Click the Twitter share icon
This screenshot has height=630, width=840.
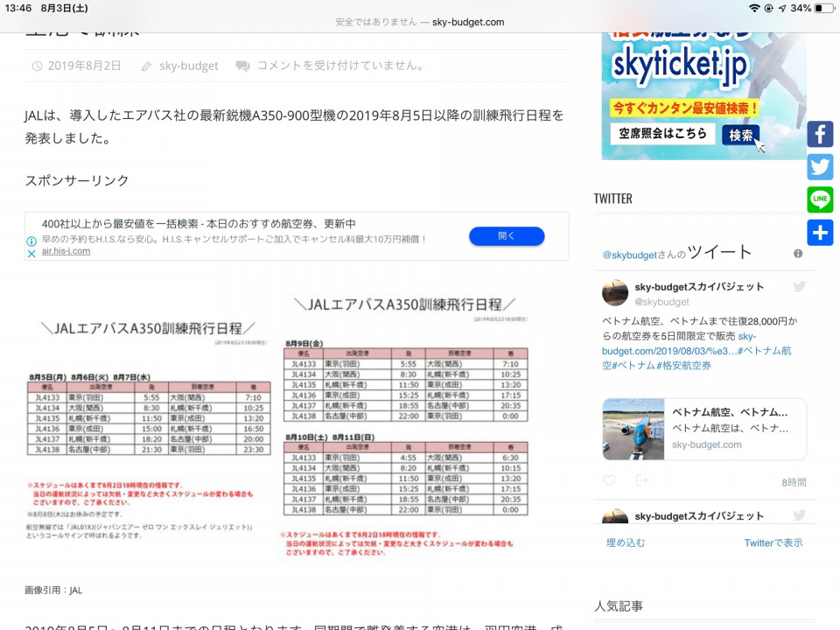(x=820, y=167)
